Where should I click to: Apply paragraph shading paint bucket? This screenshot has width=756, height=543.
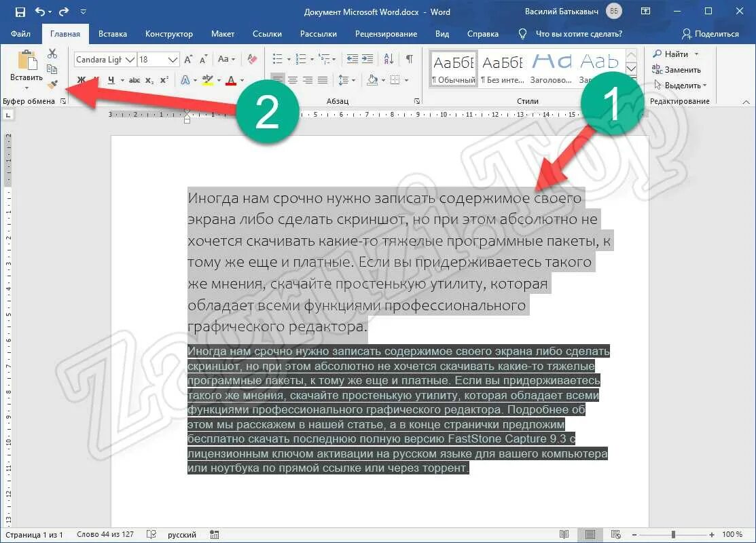click(x=372, y=80)
